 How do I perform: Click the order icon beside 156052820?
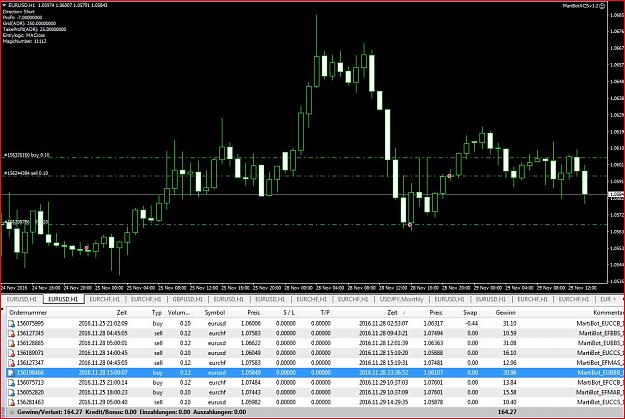point(12,393)
